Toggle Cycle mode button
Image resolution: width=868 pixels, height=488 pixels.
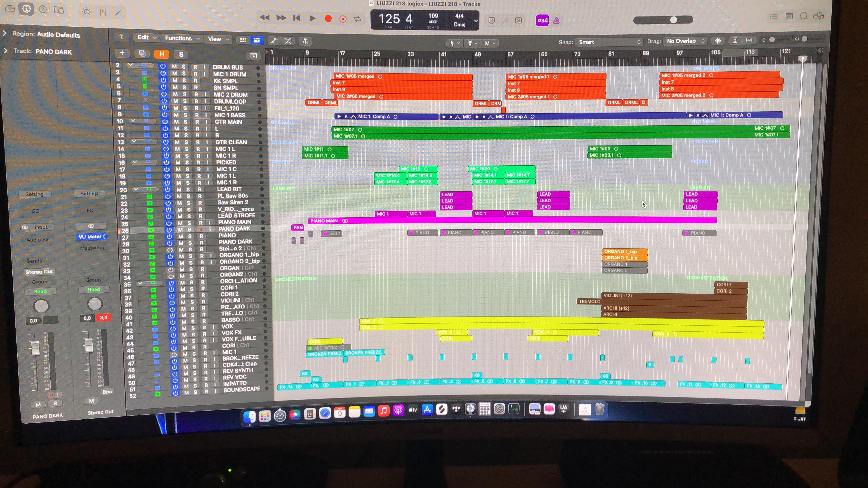[x=358, y=19]
